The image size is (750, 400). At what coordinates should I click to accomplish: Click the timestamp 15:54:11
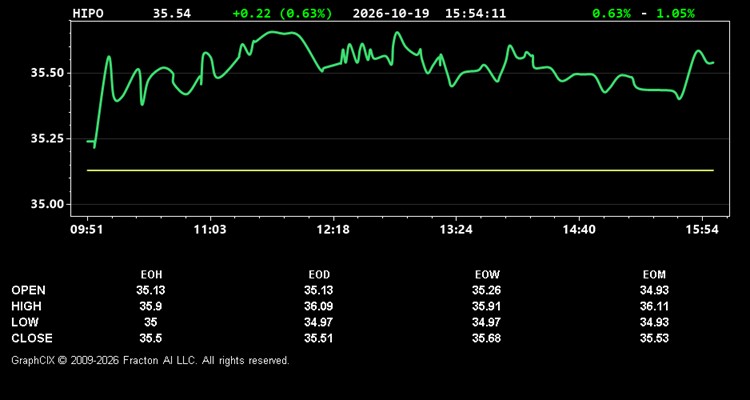(475, 13)
